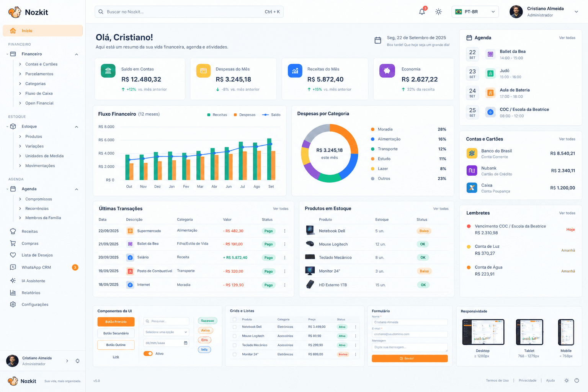Go to Início in sidebar

(42, 31)
